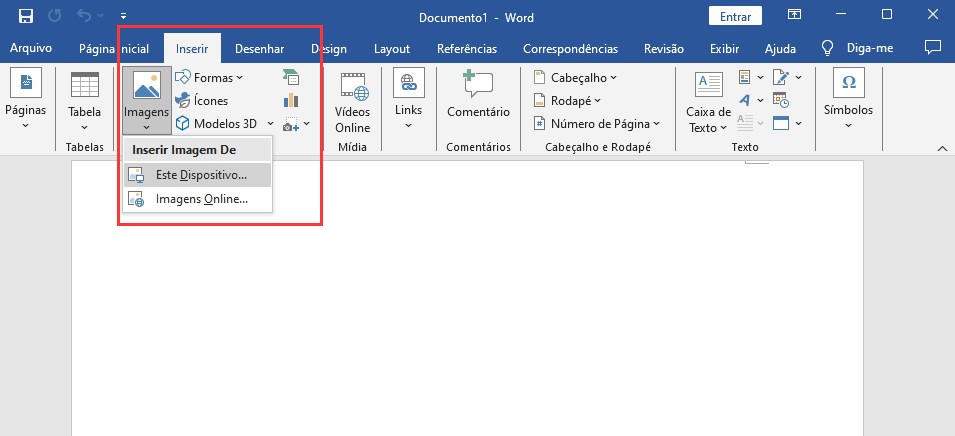The height and width of the screenshot is (436, 955).
Task: Open the Número de Página dropdown
Action: pos(597,124)
